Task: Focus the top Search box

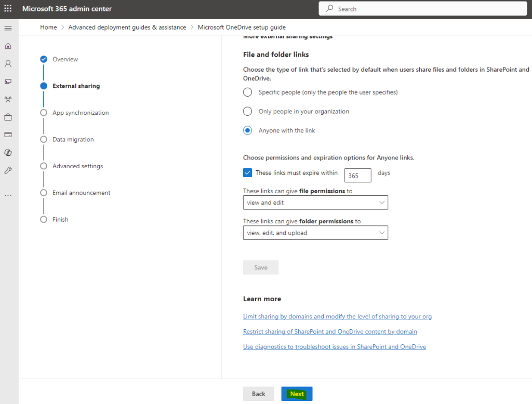Action: point(423,8)
